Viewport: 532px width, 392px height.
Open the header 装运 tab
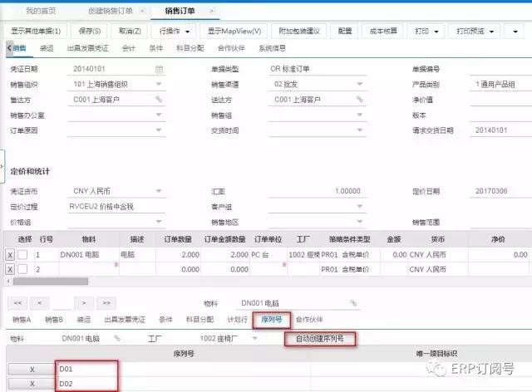47,48
